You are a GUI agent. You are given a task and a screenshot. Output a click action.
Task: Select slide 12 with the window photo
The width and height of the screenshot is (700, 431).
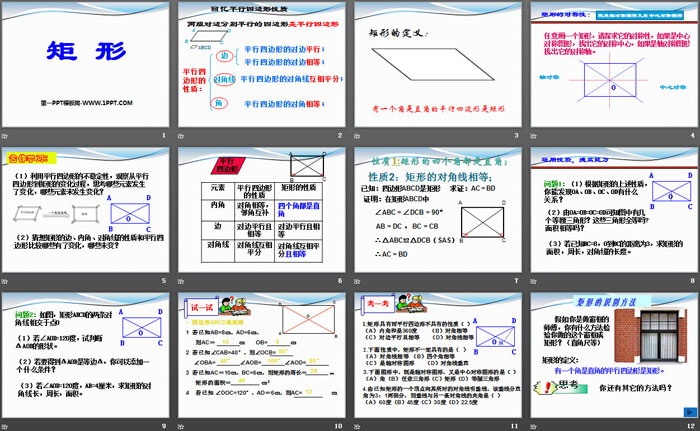614,355
